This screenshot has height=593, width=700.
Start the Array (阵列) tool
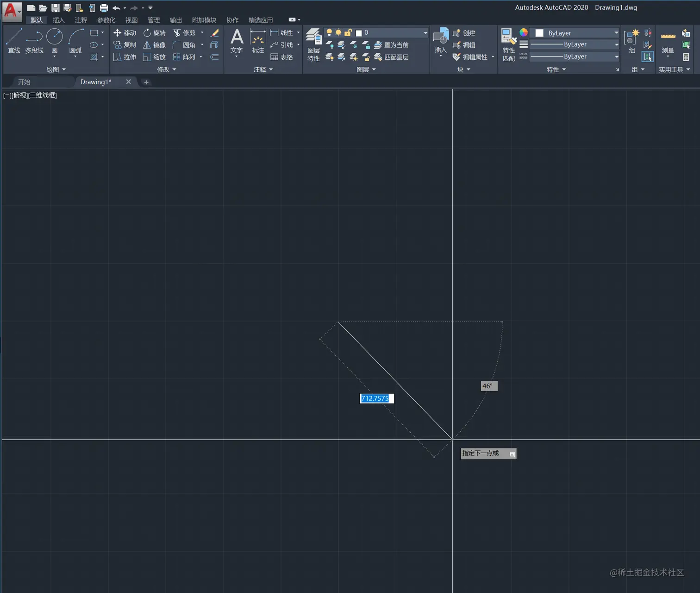pyautogui.click(x=184, y=57)
